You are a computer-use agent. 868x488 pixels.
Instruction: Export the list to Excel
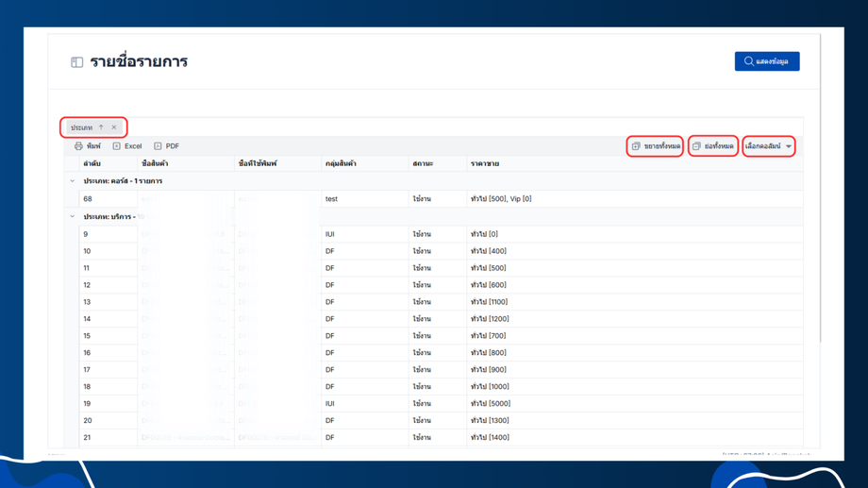click(127, 146)
